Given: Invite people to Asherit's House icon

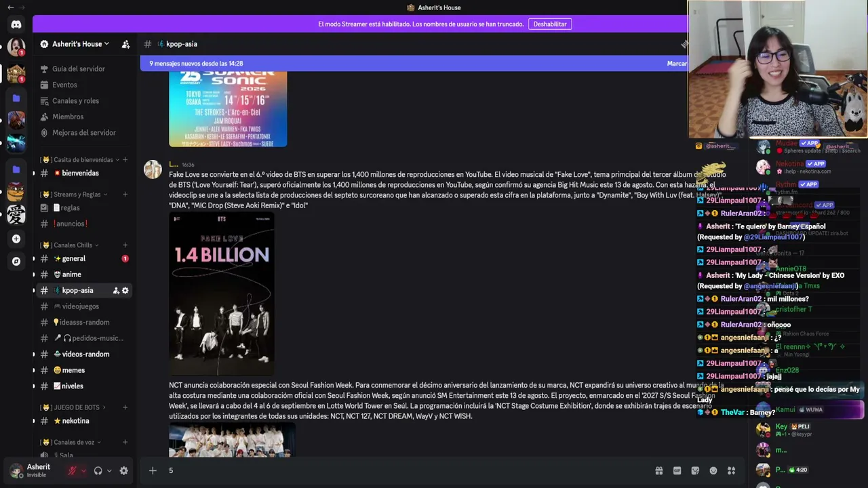Looking at the screenshot, I should 125,44.
